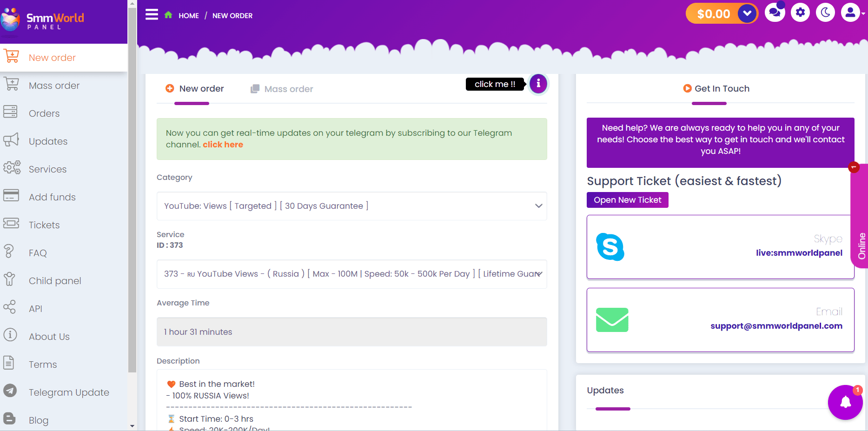The height and width of the screenshot is (431, 868).
Task: Open the Category dropdown
Action: pyautogui.click(x=351, y=206)
